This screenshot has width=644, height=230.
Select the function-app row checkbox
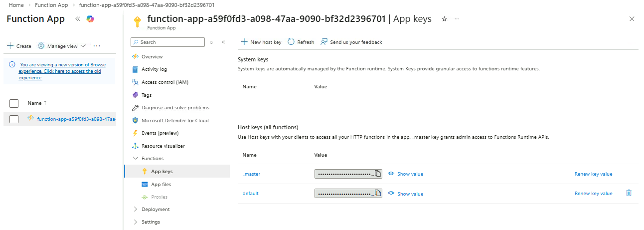click(x=14, y=119)
